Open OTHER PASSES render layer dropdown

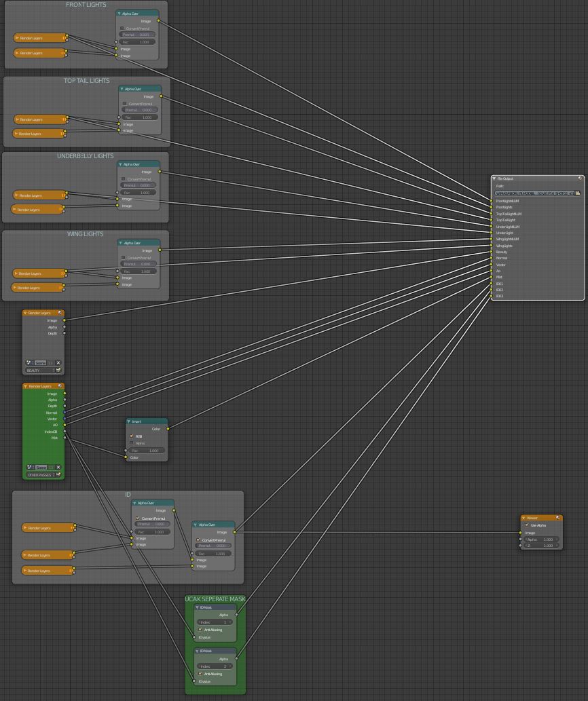tap(40, 475)
